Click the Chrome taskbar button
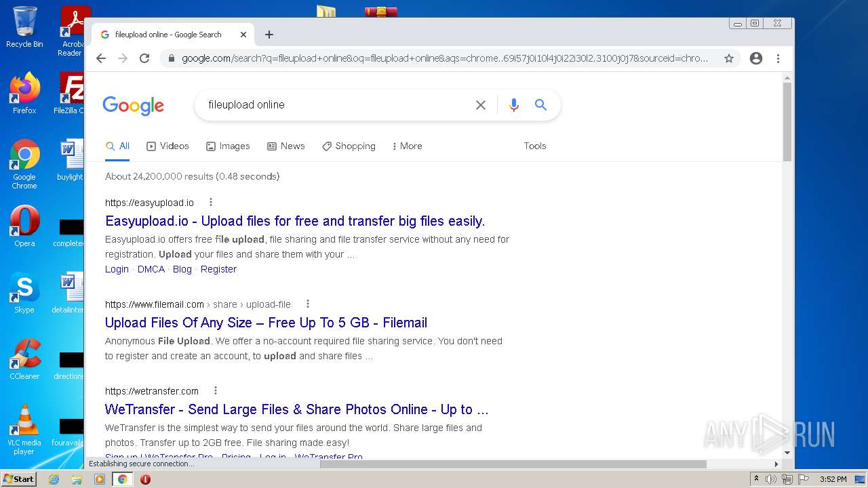 (122, 479)
